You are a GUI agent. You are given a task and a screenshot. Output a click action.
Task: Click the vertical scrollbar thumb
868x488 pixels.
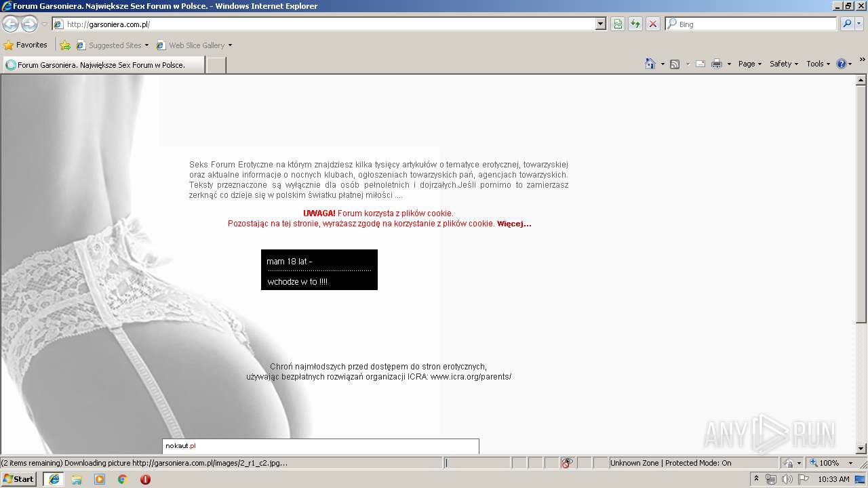861,204
